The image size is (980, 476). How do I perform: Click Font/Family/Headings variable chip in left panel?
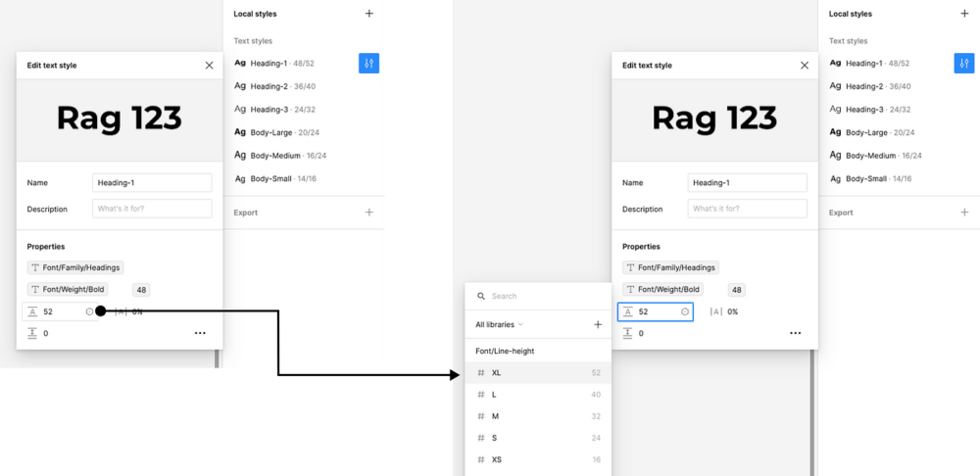click(75, 267)
